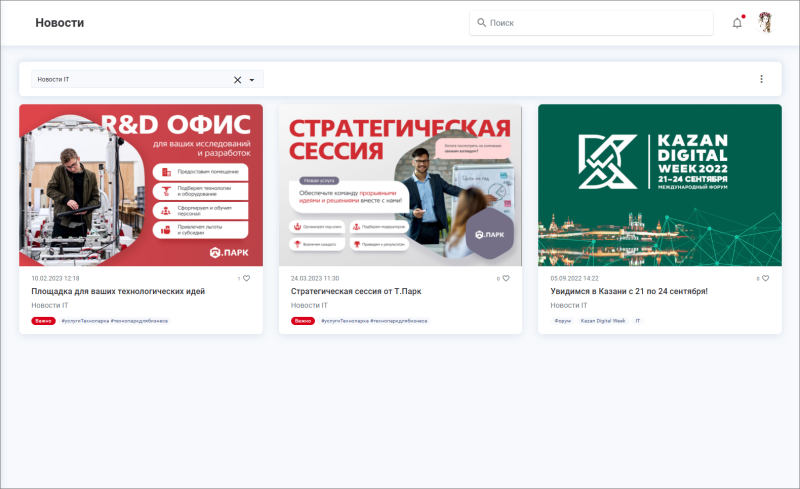Like the Увидимся в Казани post

pyautogui.click(x=765, y=278)
